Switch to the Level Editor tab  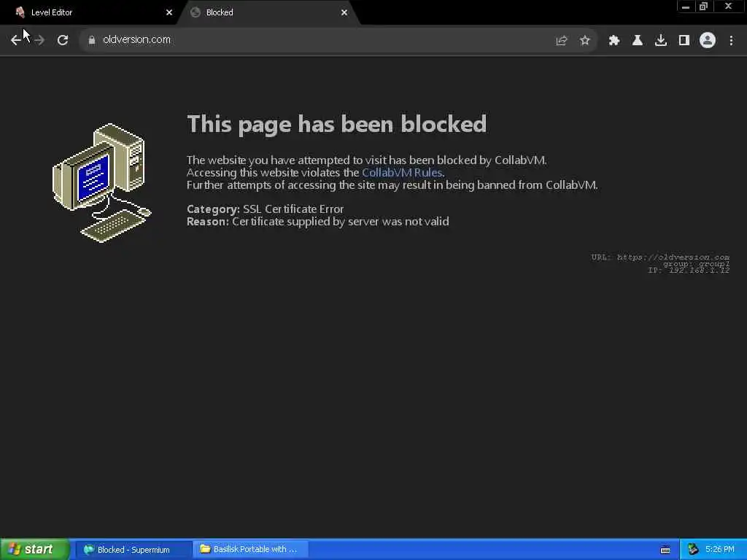click(x=90, y=12)
